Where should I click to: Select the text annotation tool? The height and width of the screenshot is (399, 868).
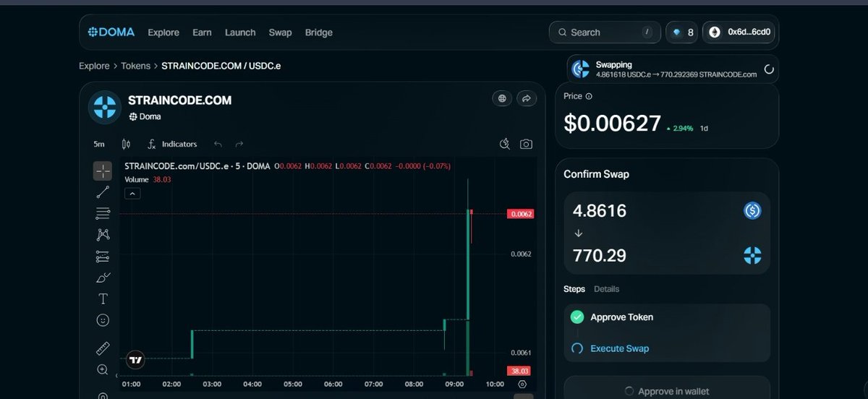point(103,299)
